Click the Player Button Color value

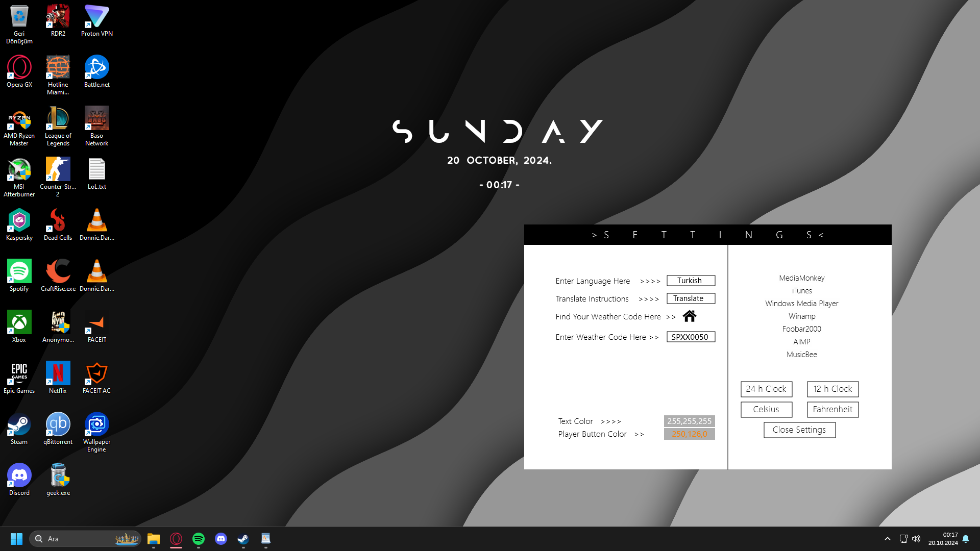[689, 434]
